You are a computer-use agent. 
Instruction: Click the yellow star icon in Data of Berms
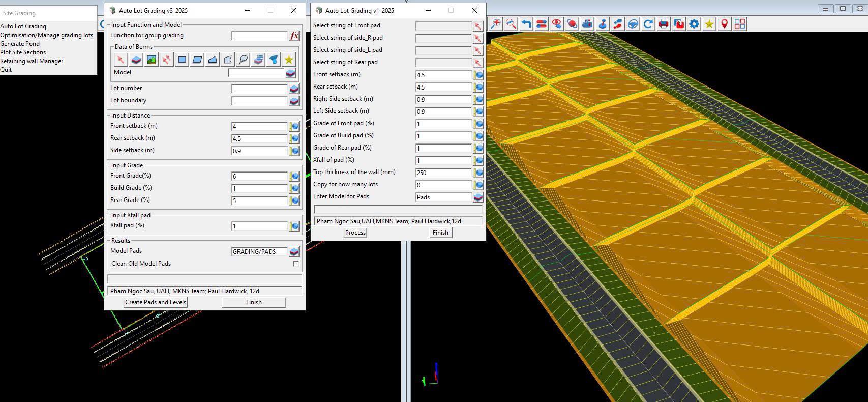click(289, 60)
